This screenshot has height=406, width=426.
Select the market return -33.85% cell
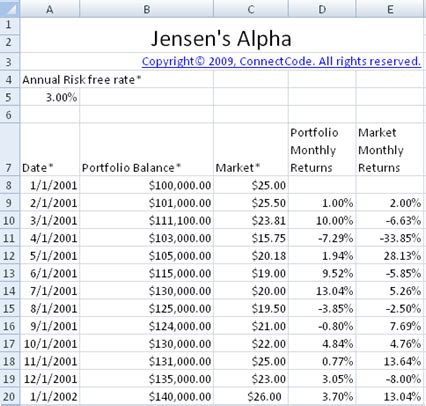389,238
